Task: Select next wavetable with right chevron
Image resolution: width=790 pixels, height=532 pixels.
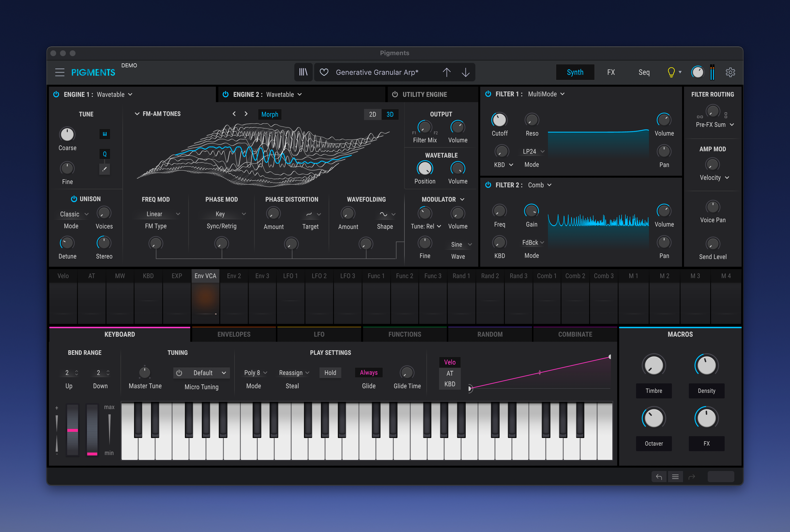Action: click(x=246, y=114)
